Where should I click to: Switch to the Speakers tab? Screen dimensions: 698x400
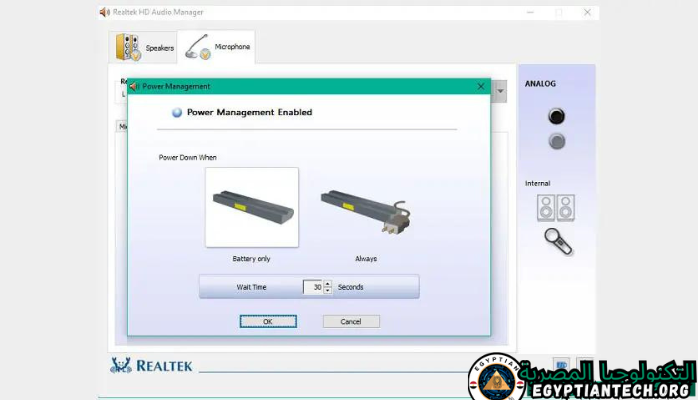click(143, 47)
